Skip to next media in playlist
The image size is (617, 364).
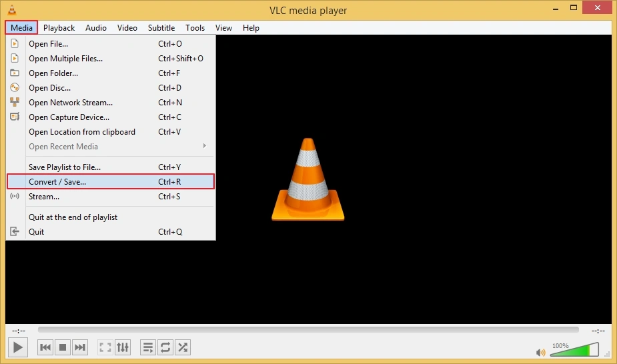pos(80,347)
